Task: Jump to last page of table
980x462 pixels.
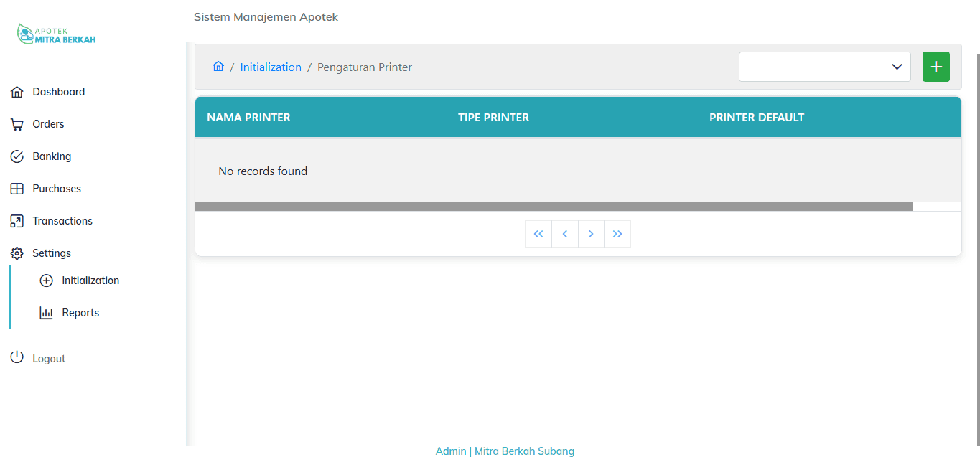Action: point(617,234)
